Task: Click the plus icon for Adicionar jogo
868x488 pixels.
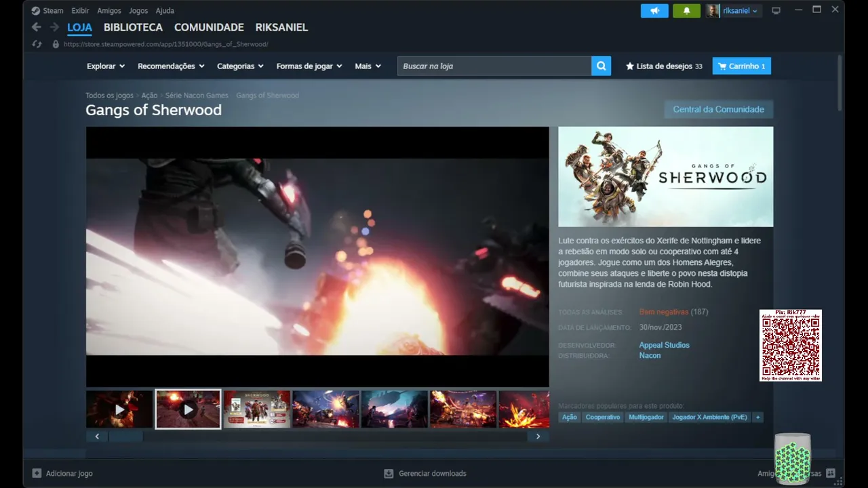Action: coord(37,473)
